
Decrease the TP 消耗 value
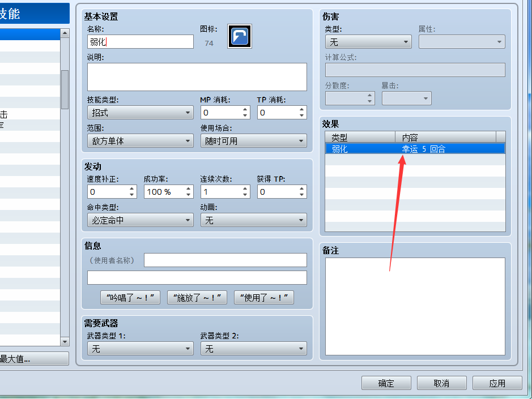[x=301, y=115]
